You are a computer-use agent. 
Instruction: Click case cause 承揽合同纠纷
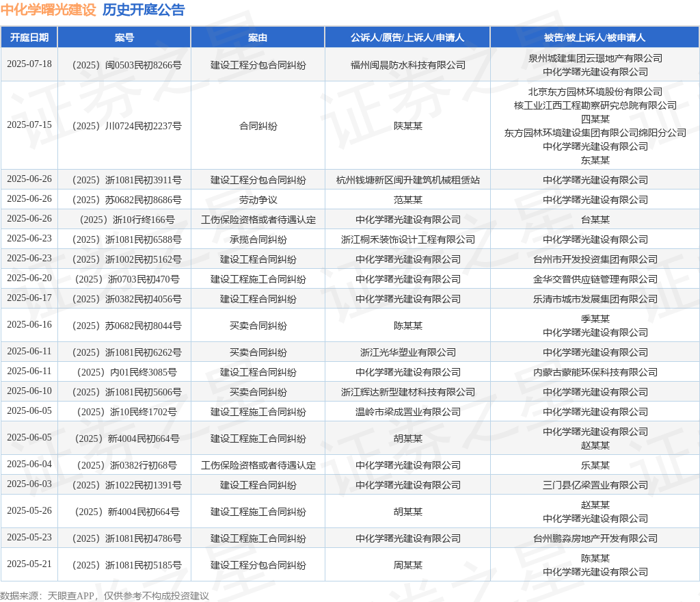pos(258,239)
